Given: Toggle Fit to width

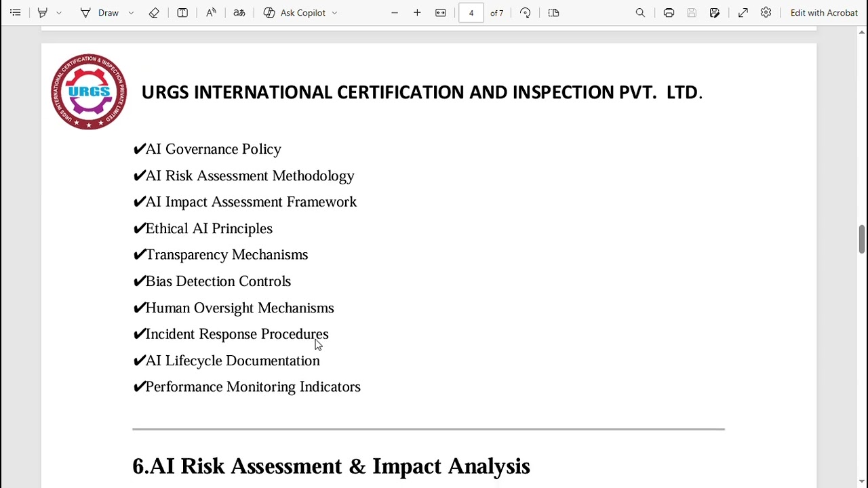Looking at the screenshot, I should [441, 13].
